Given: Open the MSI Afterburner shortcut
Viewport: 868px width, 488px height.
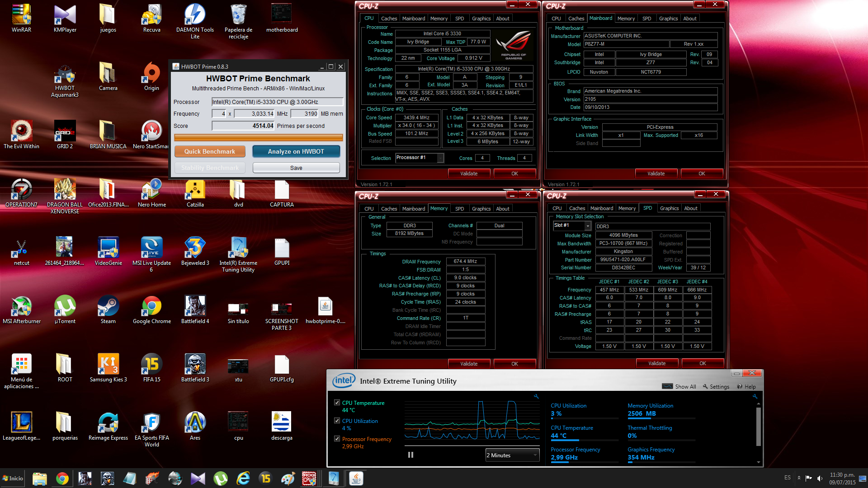Looking at the screenshot, I should pyautogui.click(x=21, y=310).
